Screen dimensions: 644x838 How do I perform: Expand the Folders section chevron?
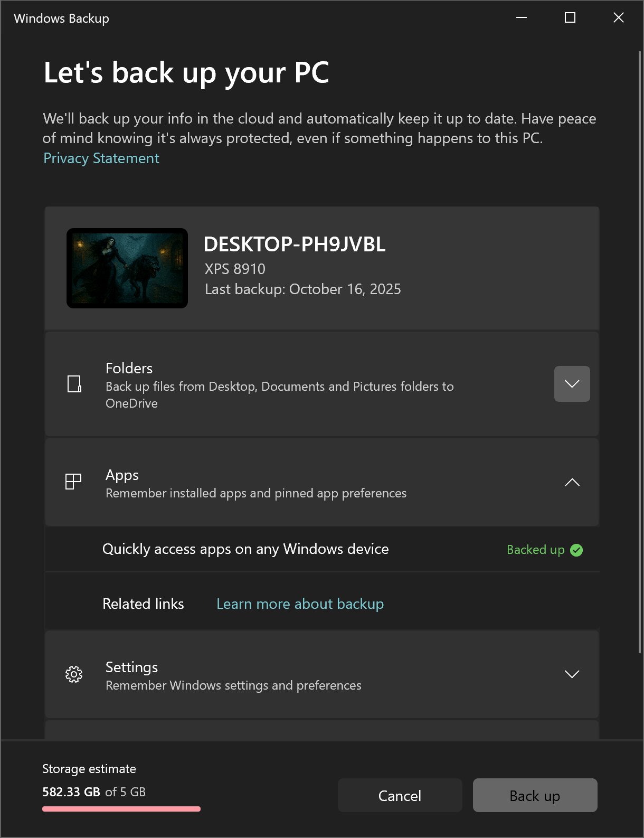[572, 384]
